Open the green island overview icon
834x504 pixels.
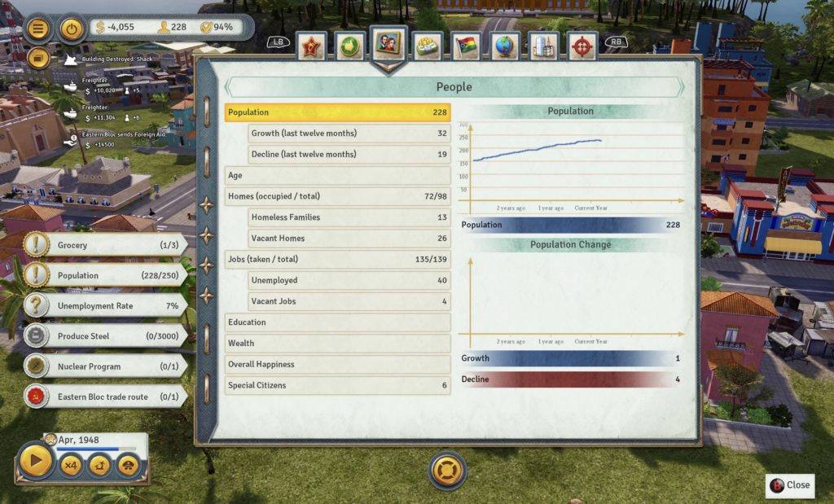[x=350, y=47]
